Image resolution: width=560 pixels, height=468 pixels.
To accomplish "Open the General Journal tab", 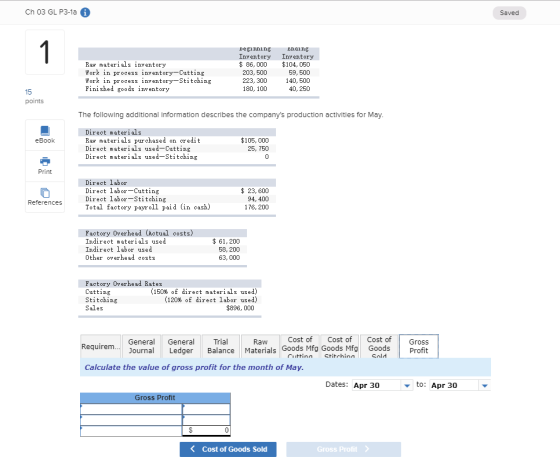I will (x=141, y=347).
